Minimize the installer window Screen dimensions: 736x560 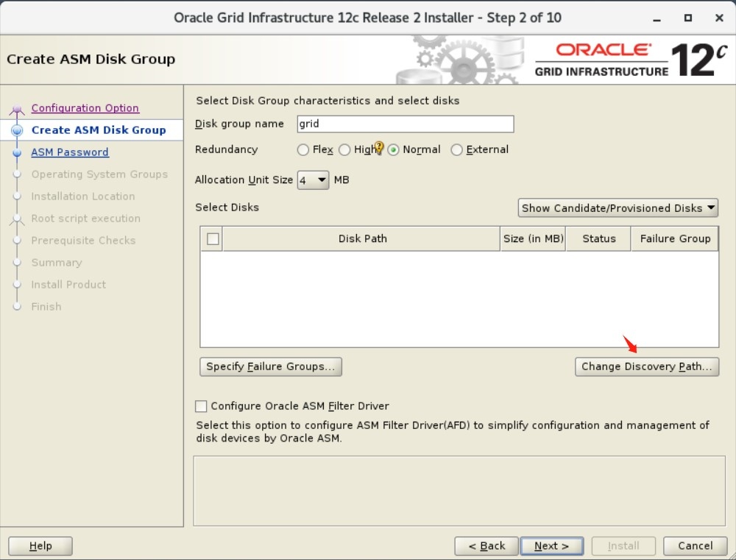657,18
